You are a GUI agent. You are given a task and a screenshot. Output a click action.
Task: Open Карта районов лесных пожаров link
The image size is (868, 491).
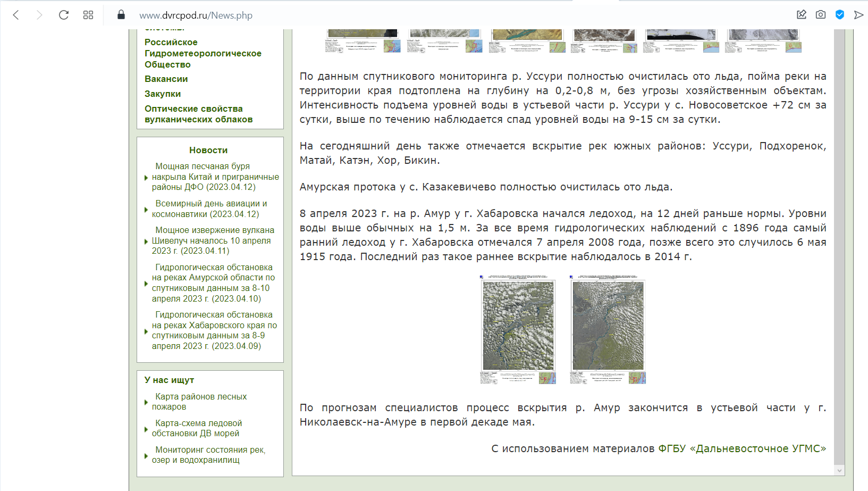[200, 402]
